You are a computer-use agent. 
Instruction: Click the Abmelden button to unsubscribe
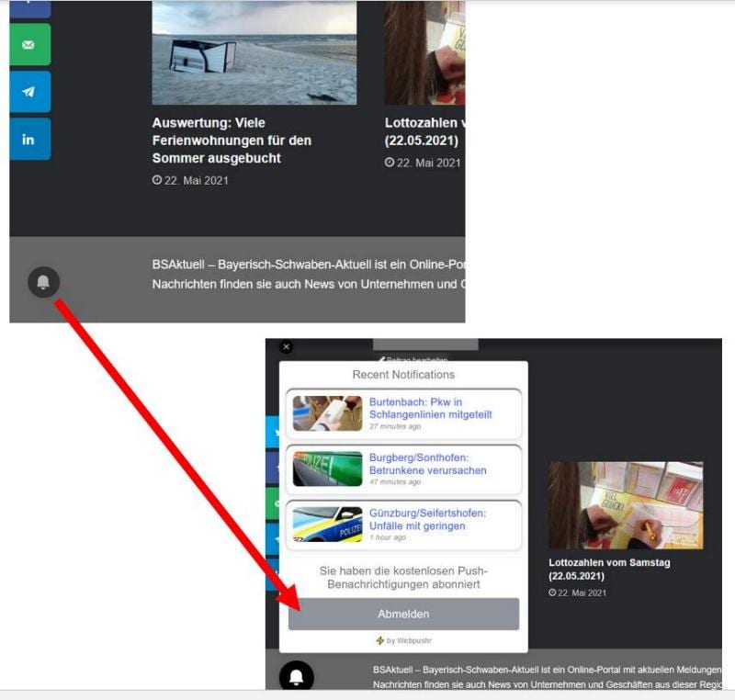403,614
